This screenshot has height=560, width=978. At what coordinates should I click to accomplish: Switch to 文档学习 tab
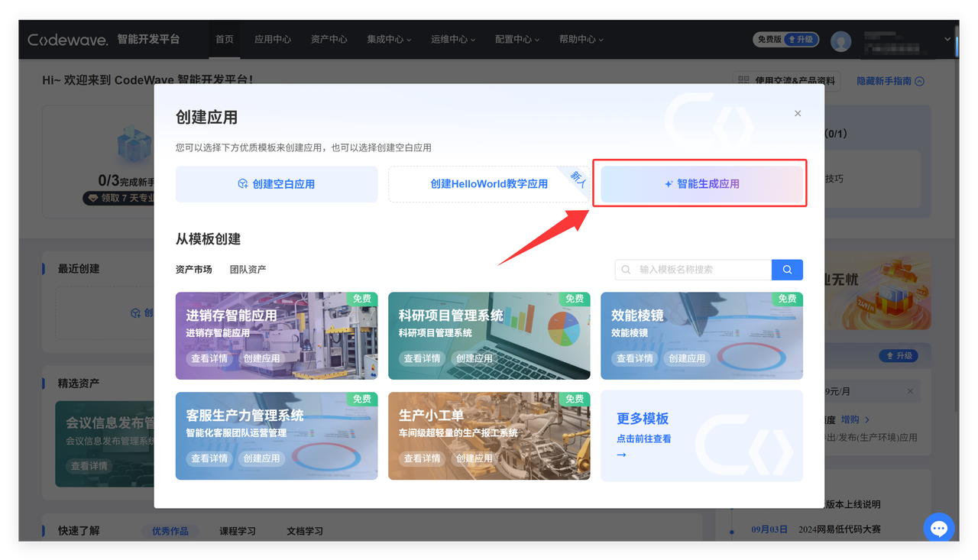click(x=305, y=531)
